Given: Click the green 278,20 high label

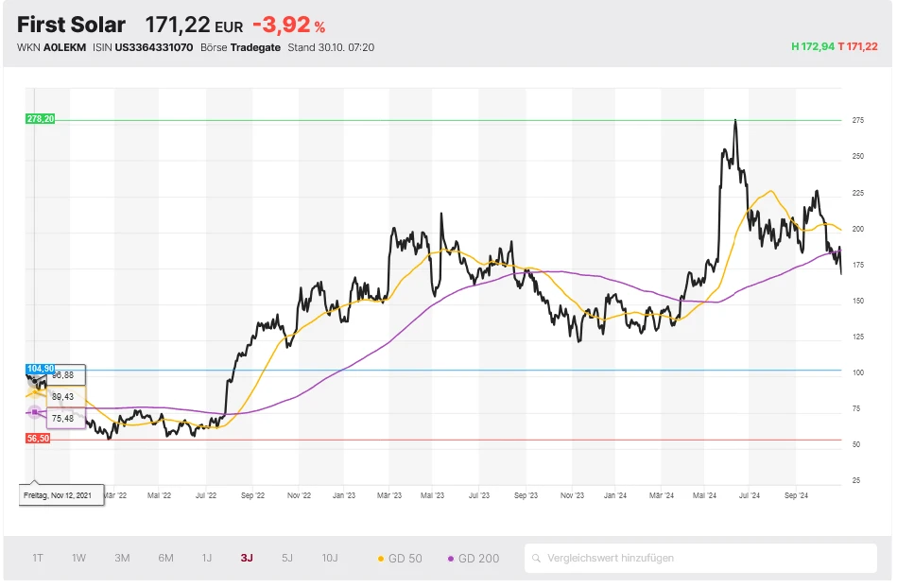Looking at the screenshot, I should click(x=42, y=119).
